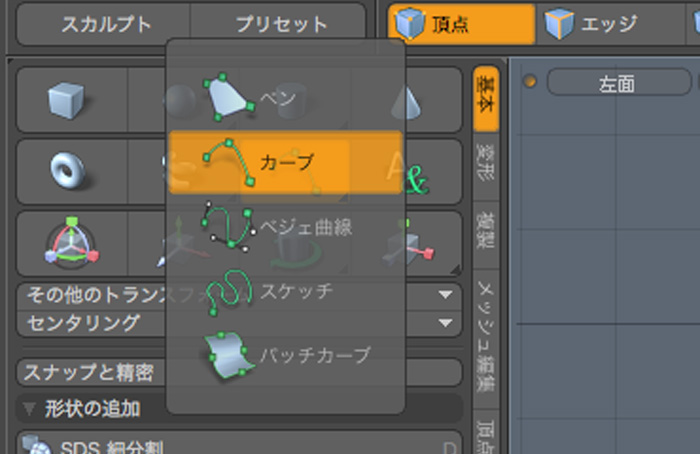
Task: Select the Torus primitive tool
Action: coord(66,170)
